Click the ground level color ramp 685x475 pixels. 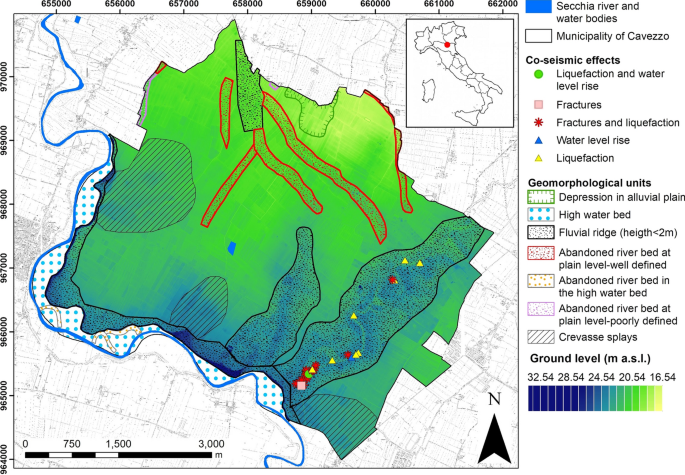pos(595,398)
